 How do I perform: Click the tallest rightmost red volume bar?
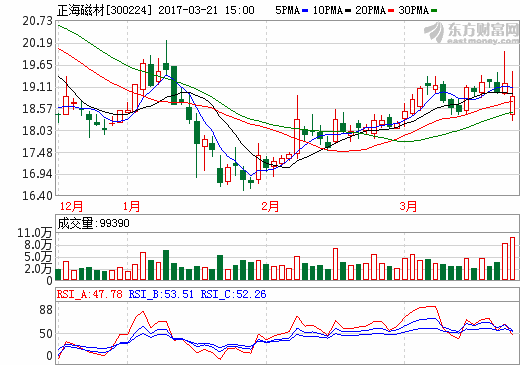pyautogui.click(x=512, y=258)
